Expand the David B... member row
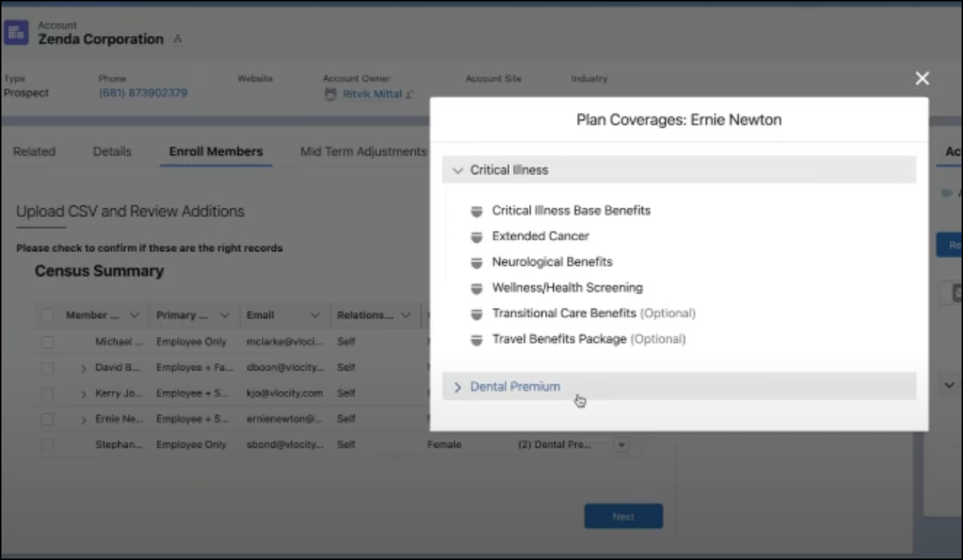This screenshot has height=560, width=963. click(84, 368)
